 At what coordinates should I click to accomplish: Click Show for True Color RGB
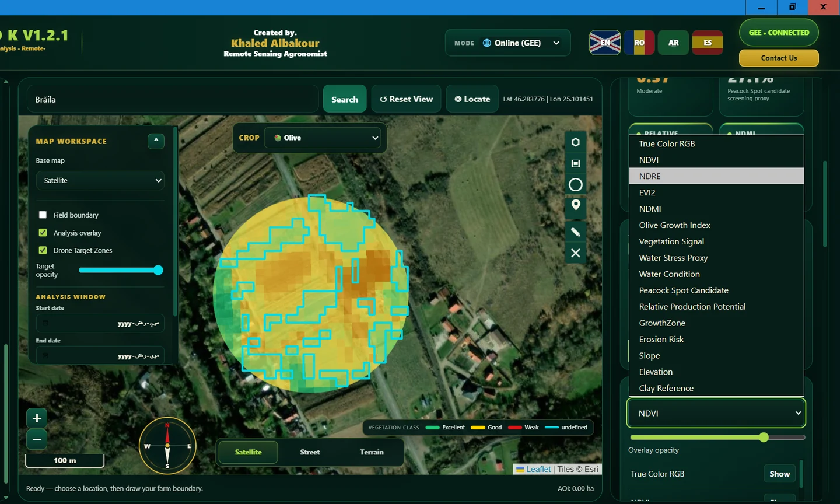point(779,474)
